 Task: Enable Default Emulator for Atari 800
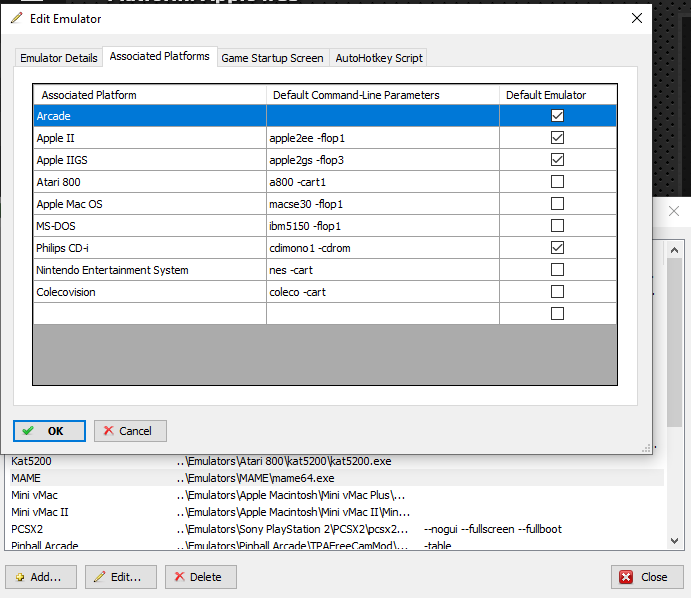[557, 182]
